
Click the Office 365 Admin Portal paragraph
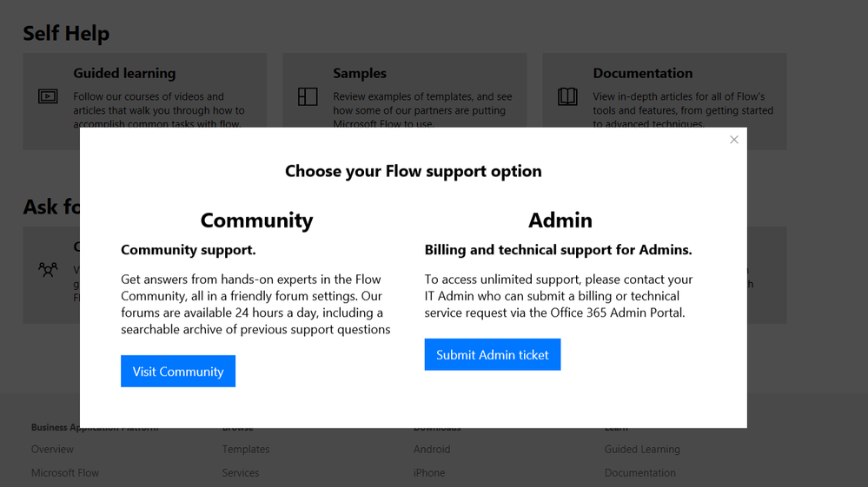559,296
